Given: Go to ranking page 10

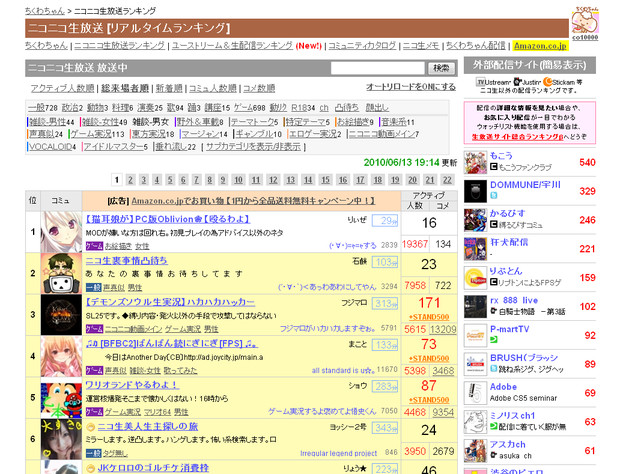Looking at the screenshot, I should tap(238, 180).
